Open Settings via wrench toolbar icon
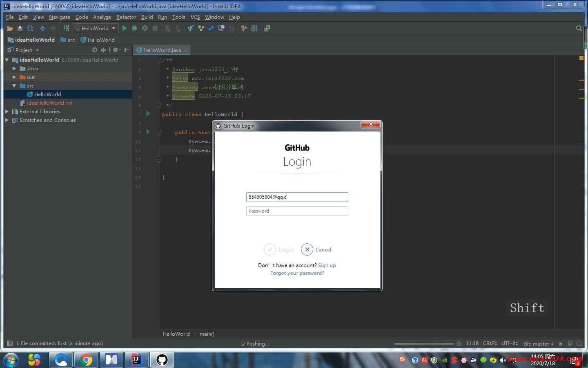The image size is (588, 368). 244,28
